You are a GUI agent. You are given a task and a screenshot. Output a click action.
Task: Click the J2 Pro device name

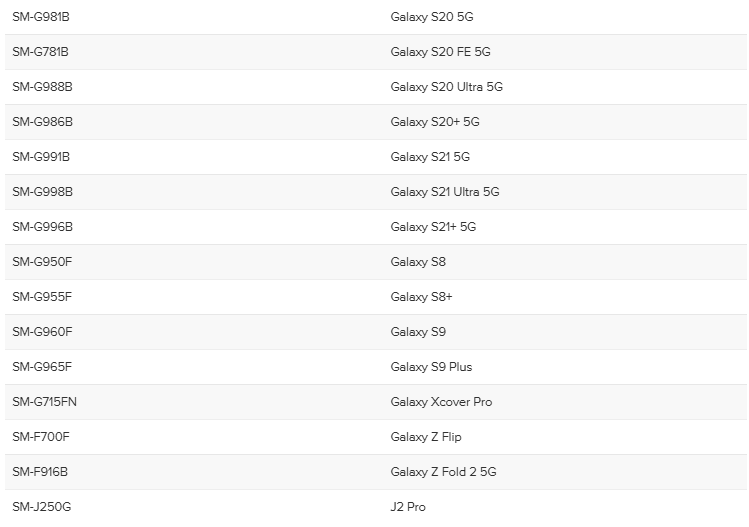pos(408,507)
